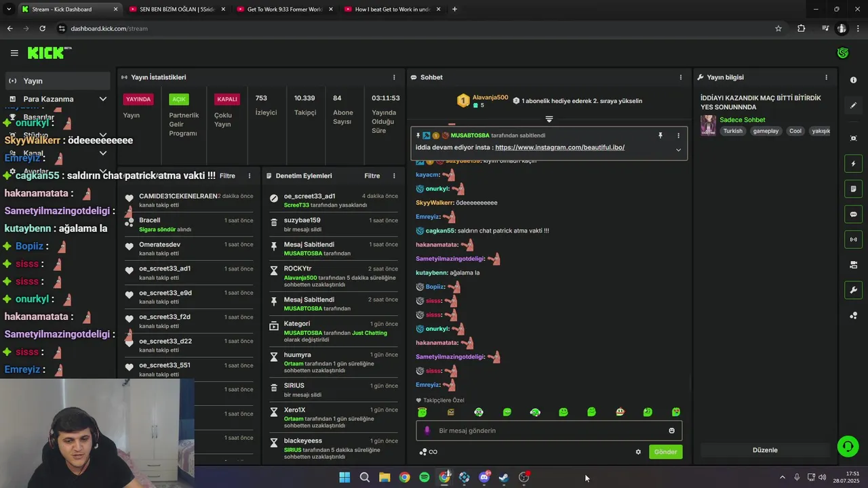
Task: Open Denetim Eylemleri three-dot menu
Action: (394, 176)
